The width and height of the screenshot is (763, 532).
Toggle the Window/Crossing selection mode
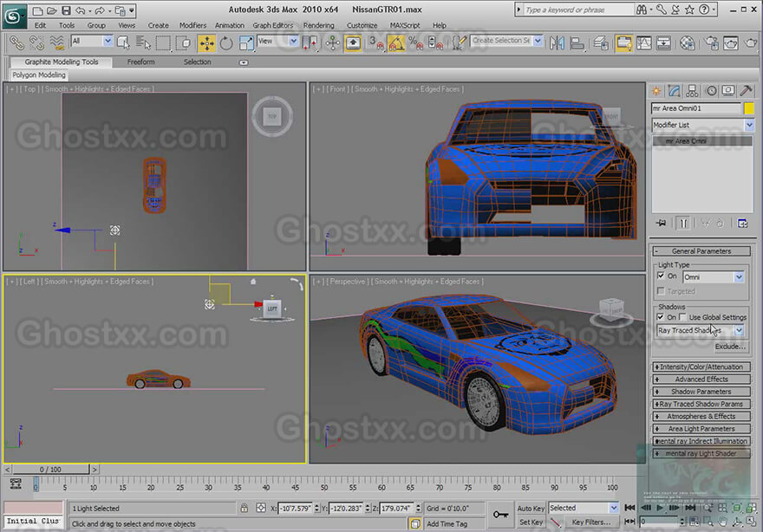click(183, 43)
